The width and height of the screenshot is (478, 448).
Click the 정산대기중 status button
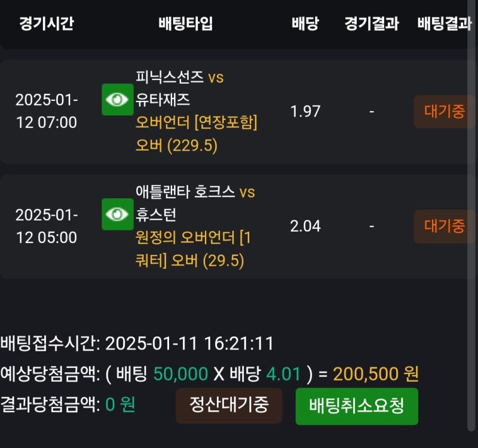click(x=229, y=405)
